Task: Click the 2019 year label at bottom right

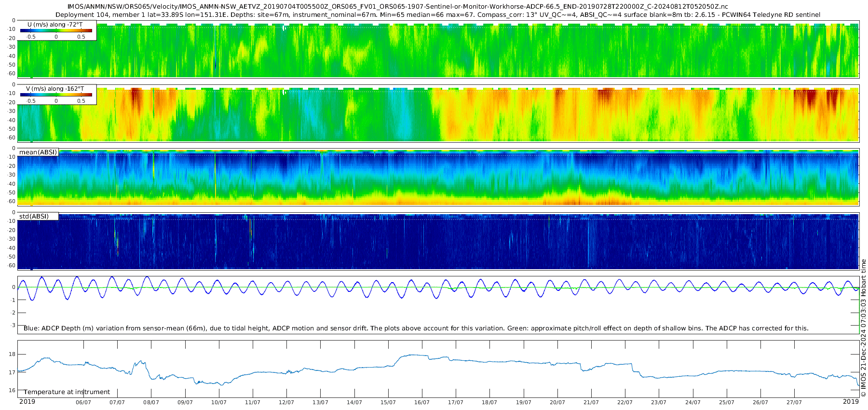Action: (851, 401)
